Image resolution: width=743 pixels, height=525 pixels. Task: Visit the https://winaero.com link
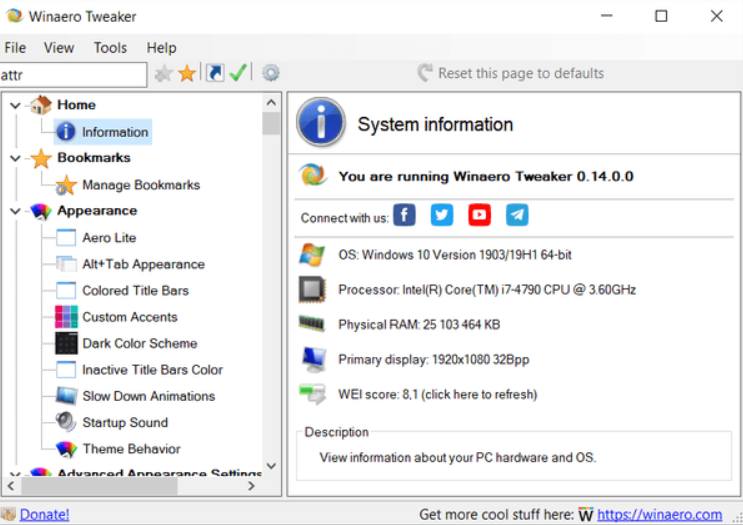coord(660,514)
